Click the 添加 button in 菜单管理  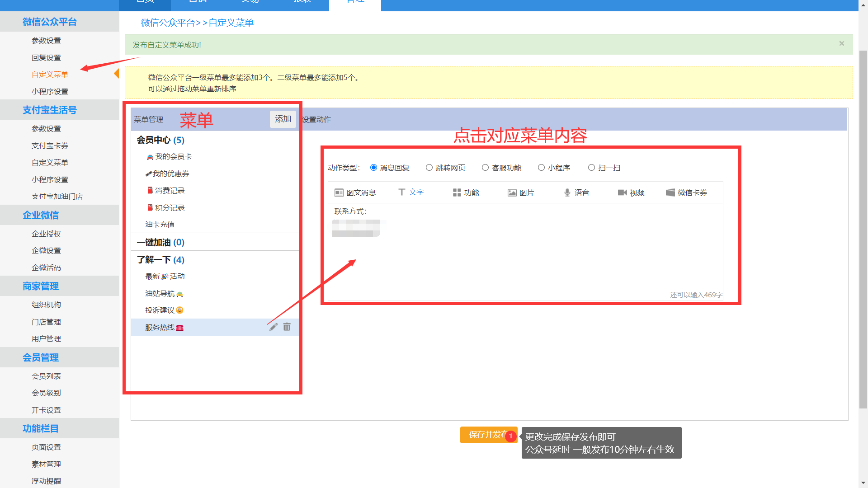(283, 119)
